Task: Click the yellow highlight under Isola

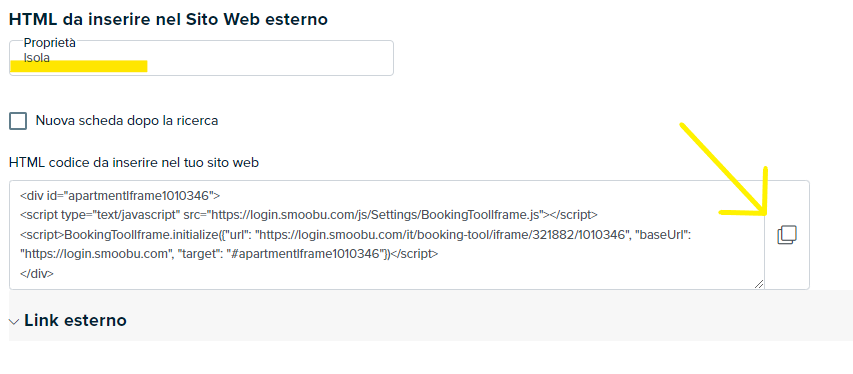Action: pyautogui.click(x=79, y=66)
